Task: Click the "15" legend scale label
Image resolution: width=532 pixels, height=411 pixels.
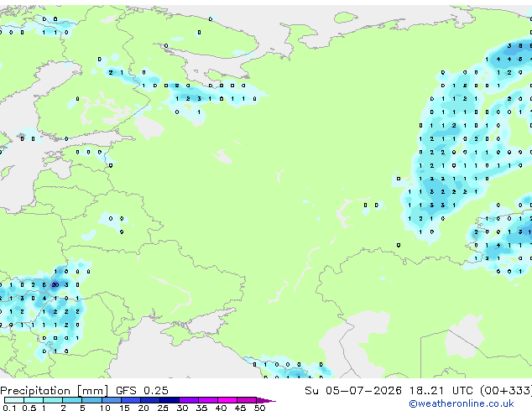Action: coord(124,408)
